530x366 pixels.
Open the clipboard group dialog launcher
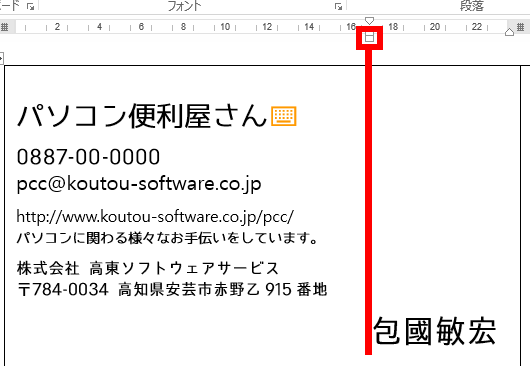[30, 6]
